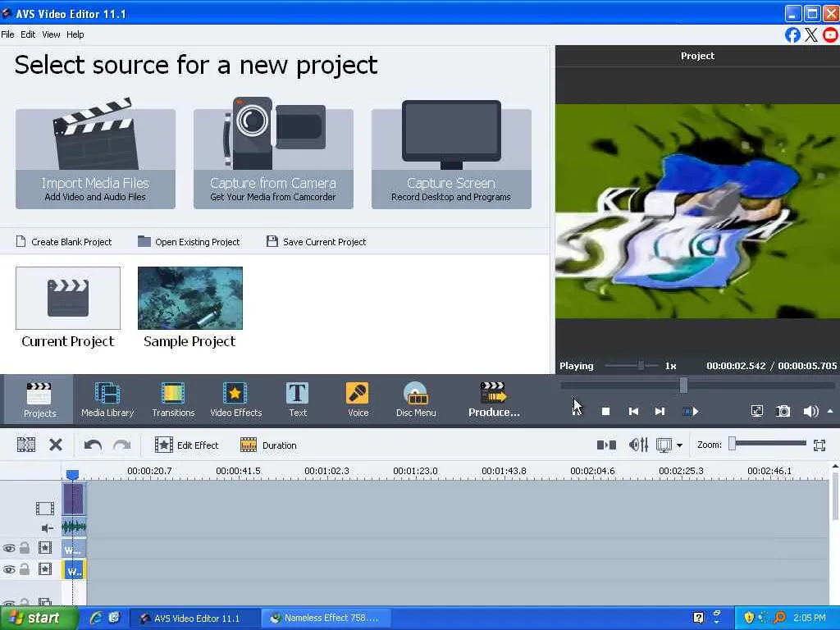
Task: Click the preview seek bar handle
Action: 683,385
